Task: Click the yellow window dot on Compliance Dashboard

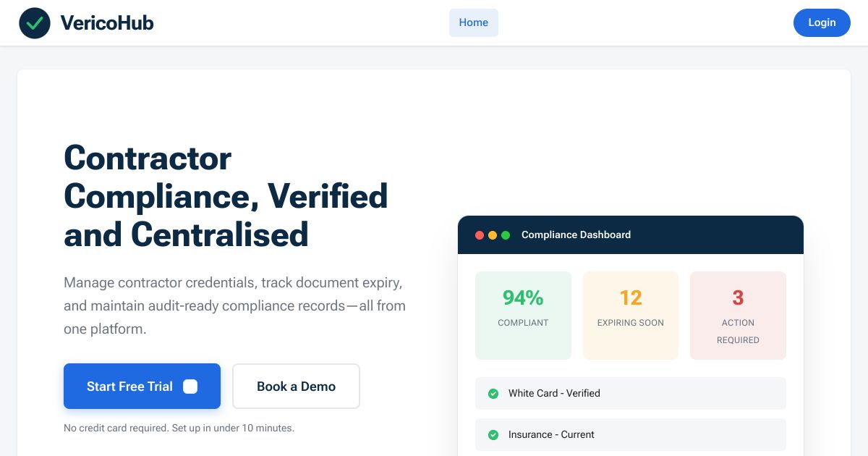Action: (493, 235)
